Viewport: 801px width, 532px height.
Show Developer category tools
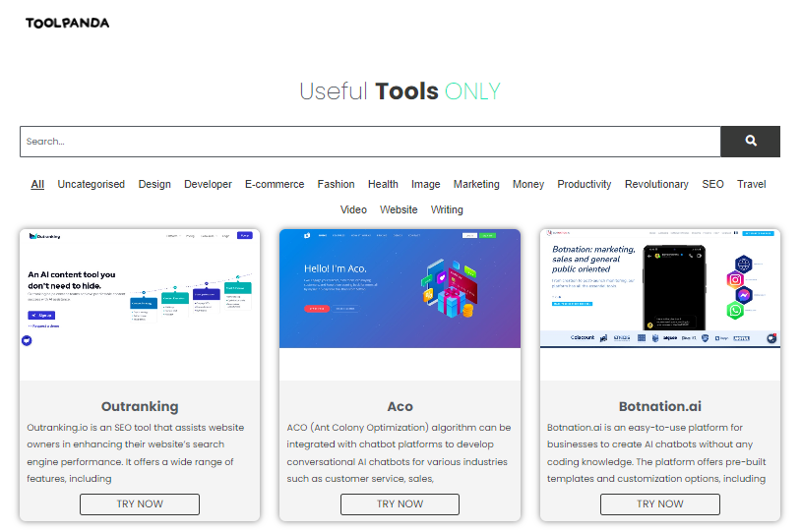point(208,184)
